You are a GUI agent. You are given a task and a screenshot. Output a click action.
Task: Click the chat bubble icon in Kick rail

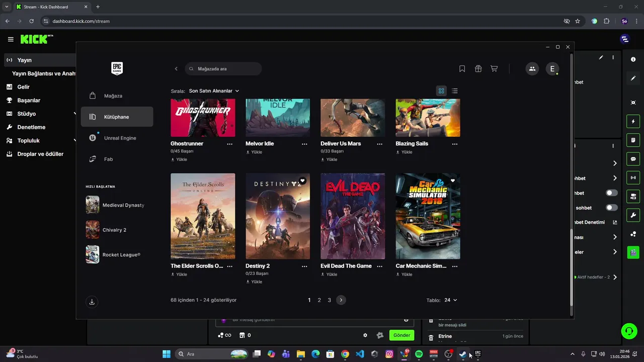(633, 159)
